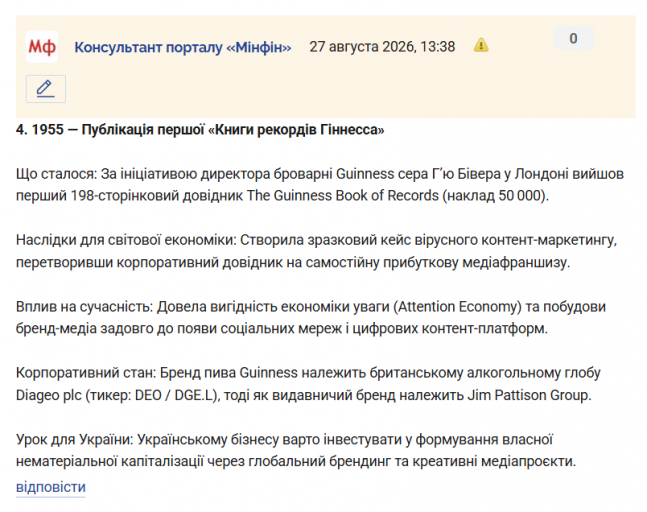Viewport: 647px width, 512px height.
Task: Click the відповісти reply link
Action: tap(51, 487)
